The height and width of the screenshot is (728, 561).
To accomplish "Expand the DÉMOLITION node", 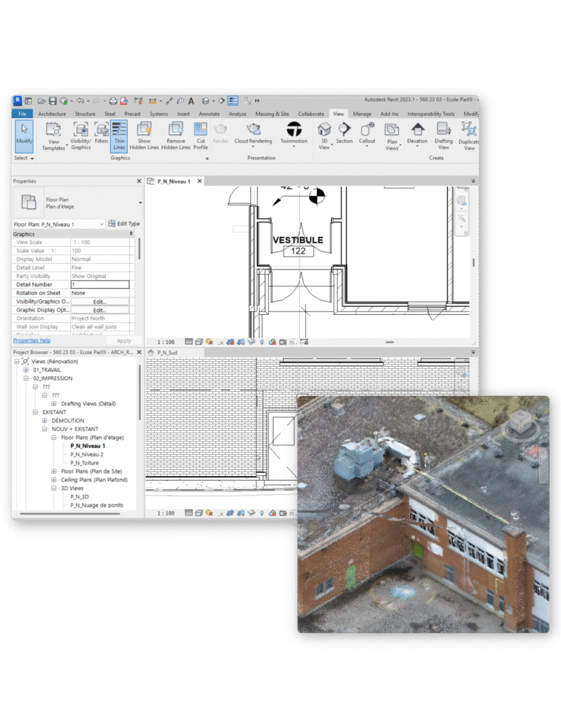I will (45, 421).
